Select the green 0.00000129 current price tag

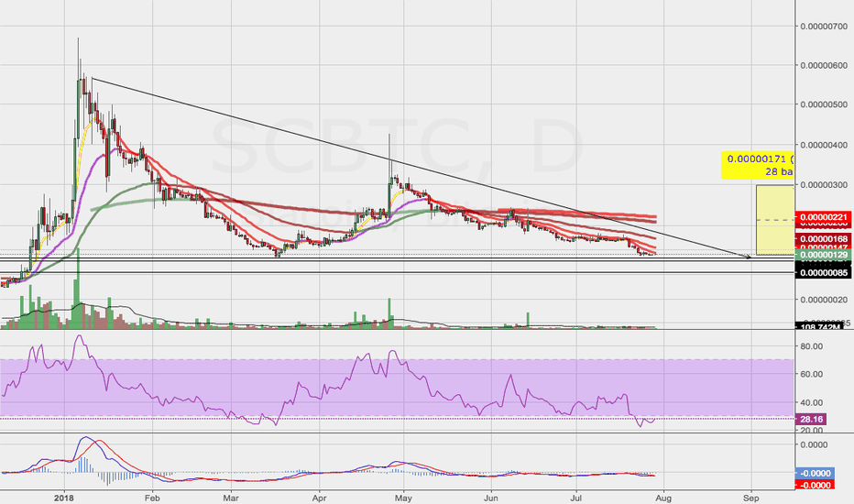(823, 255)
